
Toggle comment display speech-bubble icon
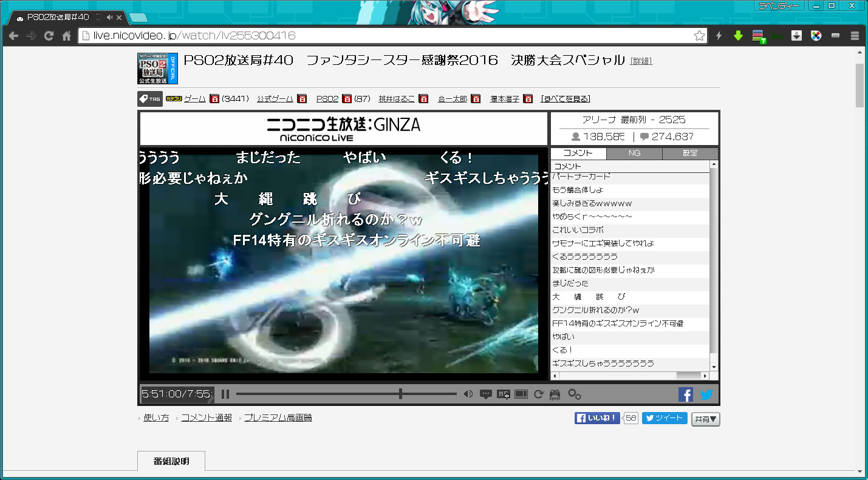tap(485, 394)
